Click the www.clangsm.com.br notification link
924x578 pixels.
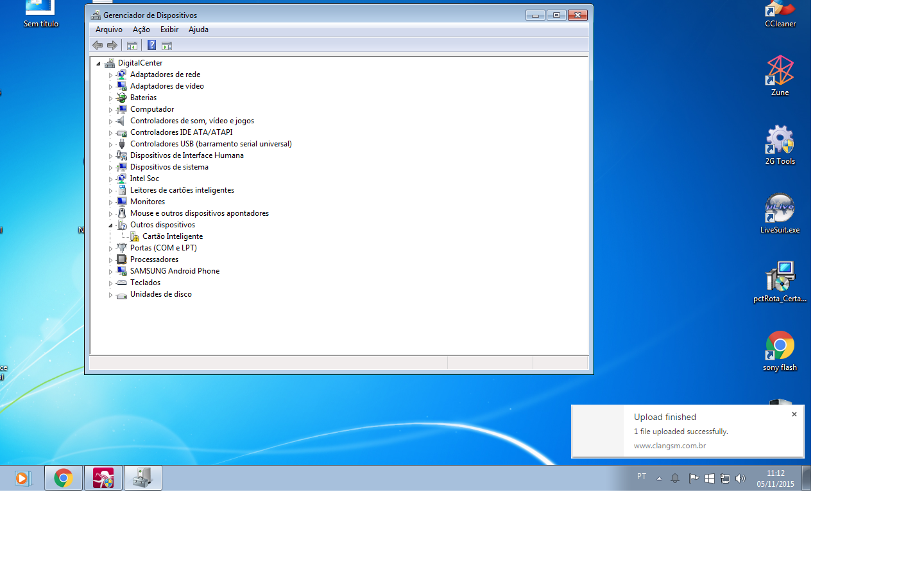[670, 446]
